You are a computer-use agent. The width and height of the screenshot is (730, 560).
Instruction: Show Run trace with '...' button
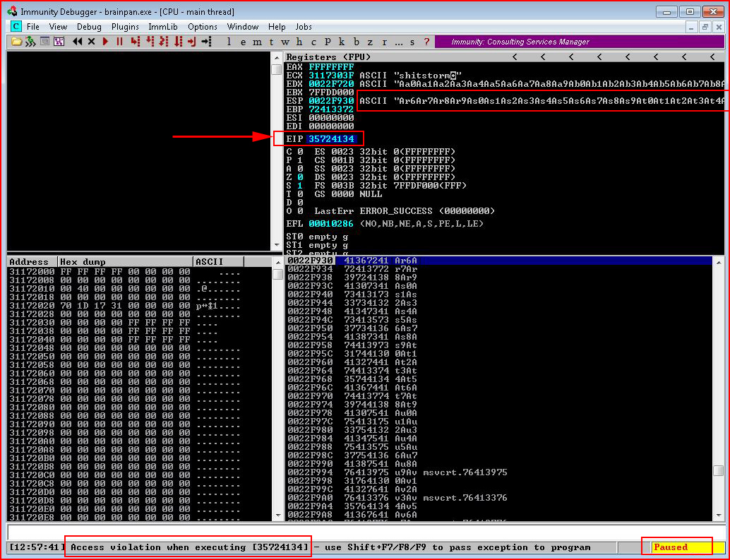click(398, 42)
